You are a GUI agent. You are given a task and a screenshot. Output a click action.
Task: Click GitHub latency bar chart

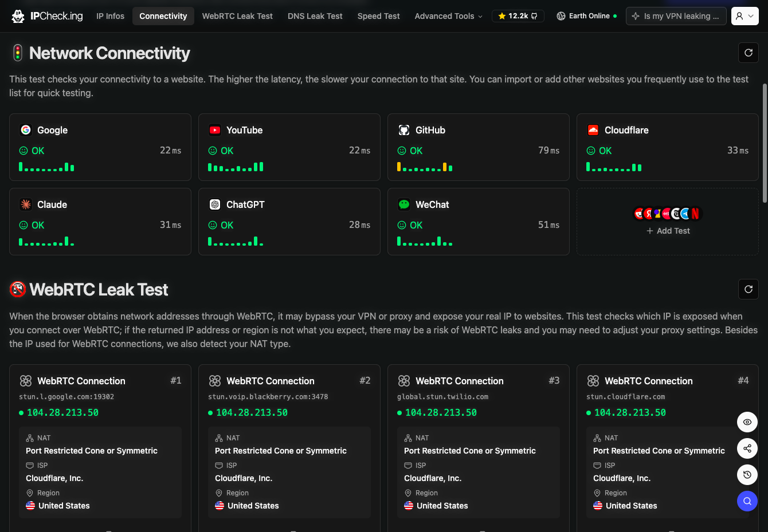click(x=425, y=167)
